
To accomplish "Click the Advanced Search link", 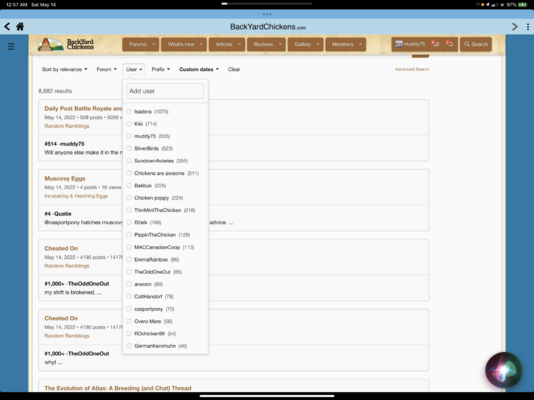I will tap(412, 69).
